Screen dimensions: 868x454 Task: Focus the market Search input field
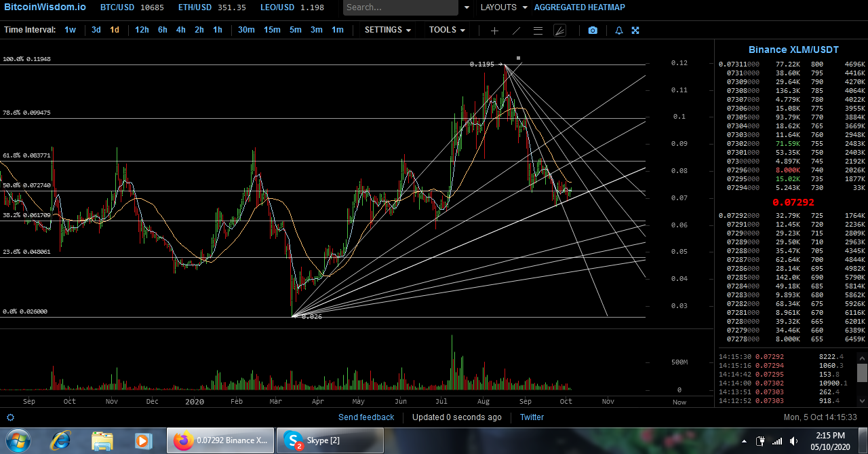tap(401, 7)
